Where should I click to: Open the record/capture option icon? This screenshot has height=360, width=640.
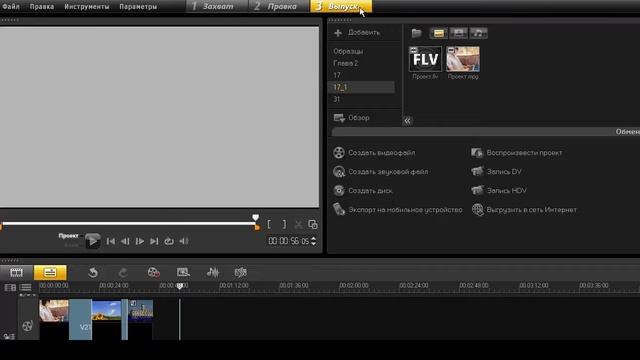coord(153,272)
